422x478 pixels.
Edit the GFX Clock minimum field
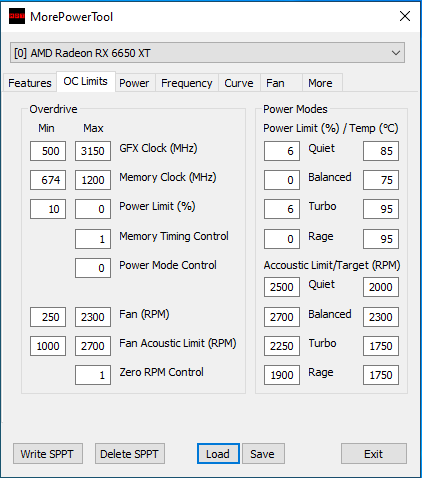coord(48,151)
